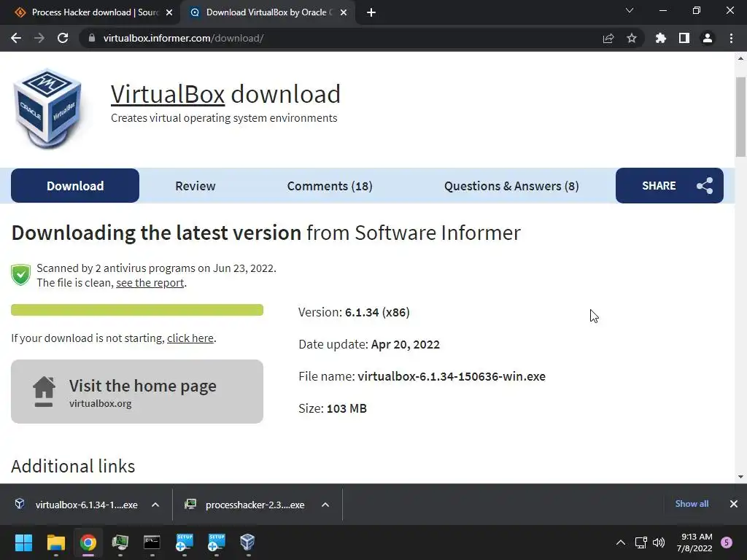Click the 'Additional links' heading

click(74, 466)
